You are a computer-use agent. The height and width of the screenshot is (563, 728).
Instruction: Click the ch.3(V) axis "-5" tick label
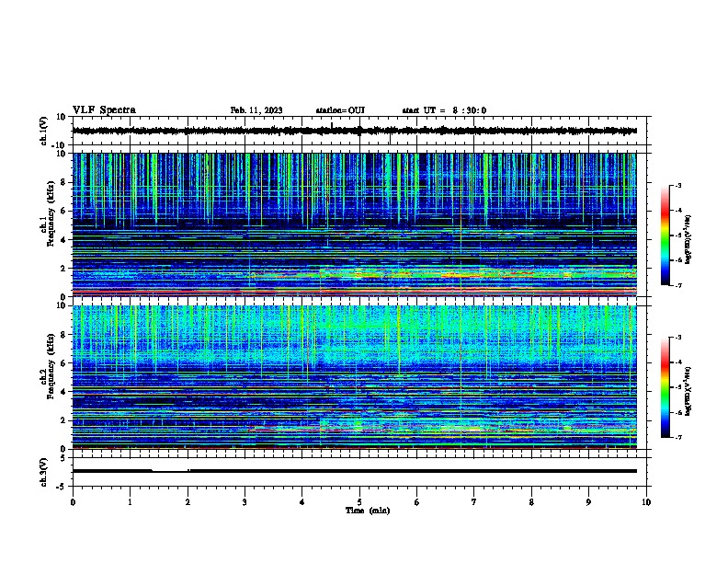[x=62, y=487]
